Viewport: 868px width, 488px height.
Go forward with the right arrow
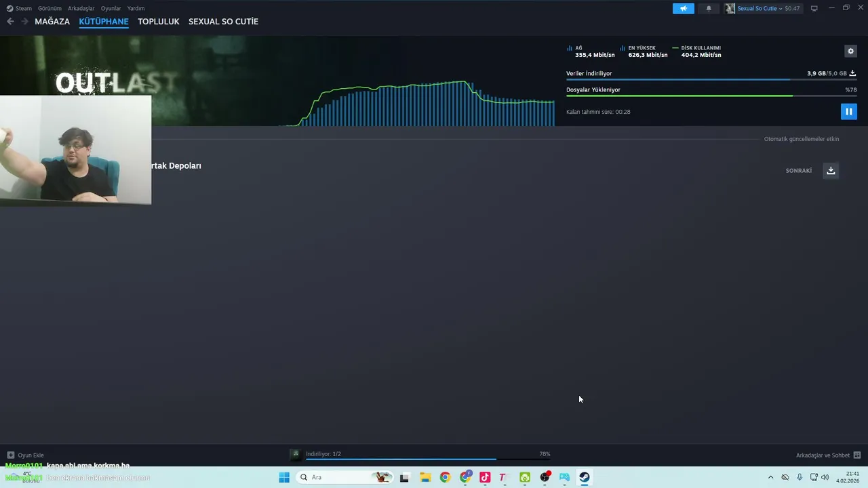tap(24, 21)
